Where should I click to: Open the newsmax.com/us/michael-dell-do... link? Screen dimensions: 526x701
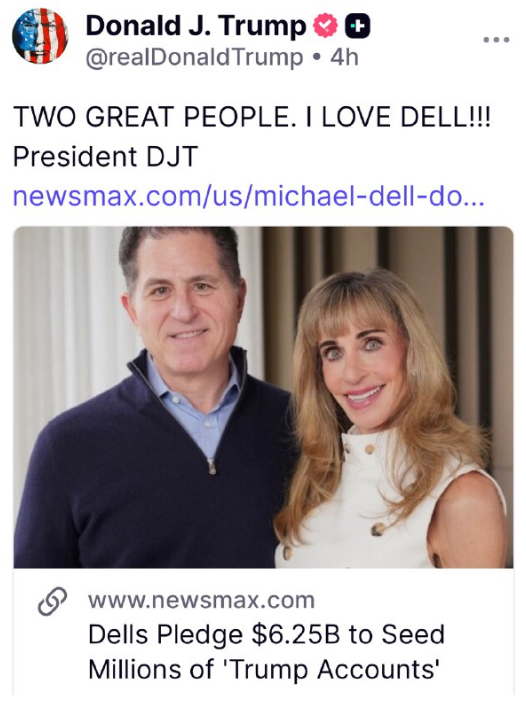pyautogui.click(x=248, y=196)
